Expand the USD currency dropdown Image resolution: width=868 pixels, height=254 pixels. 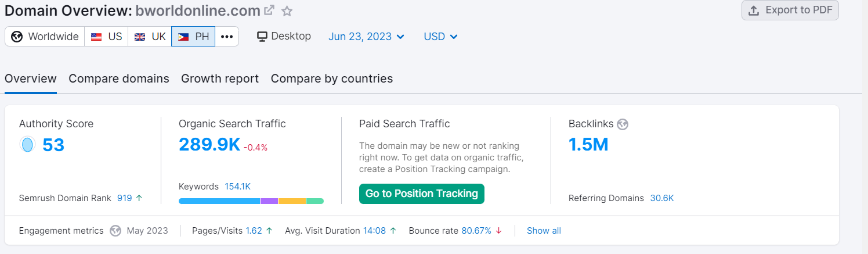pyautogui.click(x=440, y=37)
